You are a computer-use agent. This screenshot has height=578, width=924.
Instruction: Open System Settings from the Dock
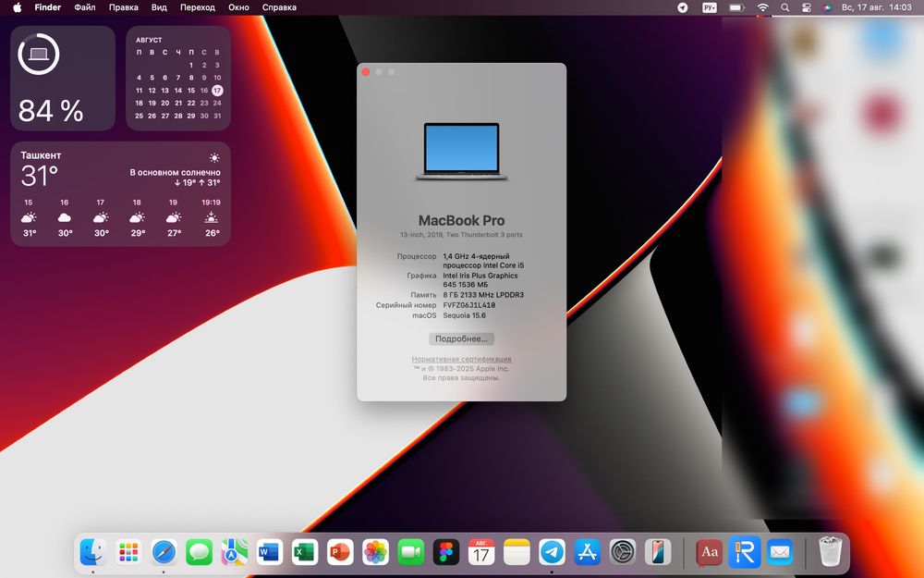pyautogui.click(x=623, y=553)
